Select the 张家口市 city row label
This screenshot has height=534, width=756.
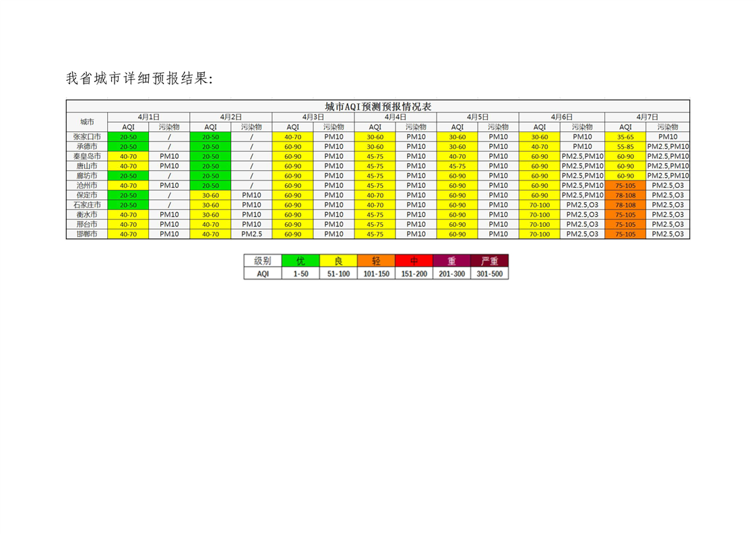coord(87,137)
